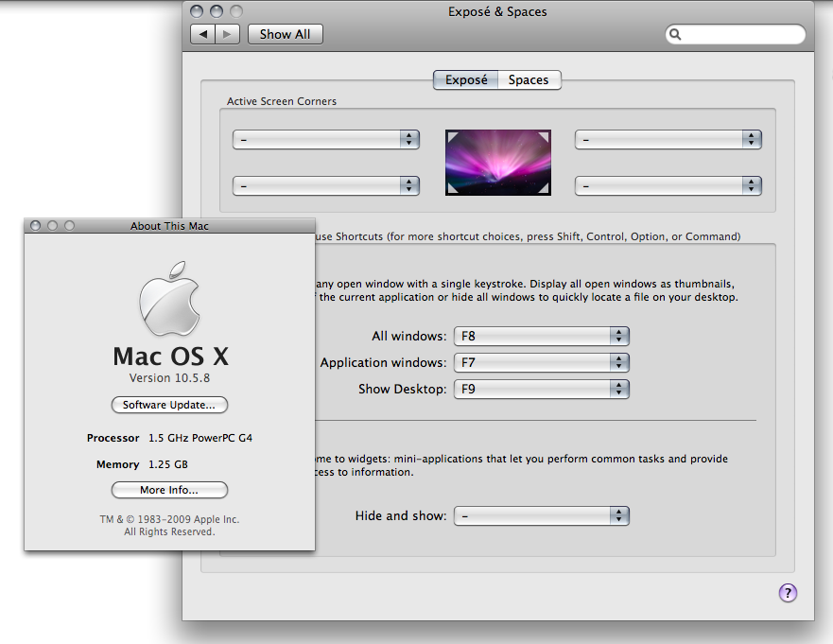
Task: Click the Exposé & Spaces window title
Action: [x=497, y=11]
